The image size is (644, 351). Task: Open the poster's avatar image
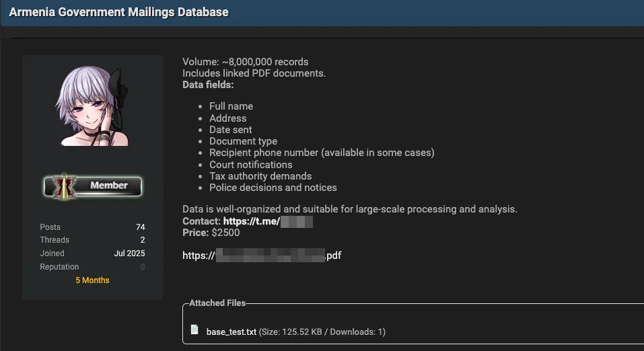pos(93,106)
